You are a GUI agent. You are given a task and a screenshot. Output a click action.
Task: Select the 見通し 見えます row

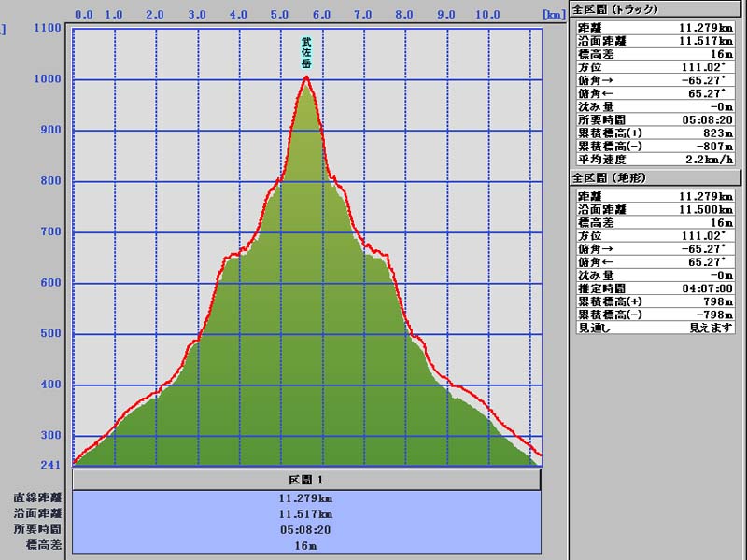653,328
